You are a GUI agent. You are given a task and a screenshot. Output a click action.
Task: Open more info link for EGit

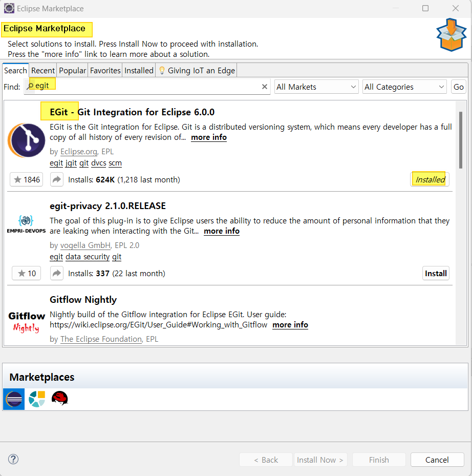pyautogui.click(x=209, y=137)
